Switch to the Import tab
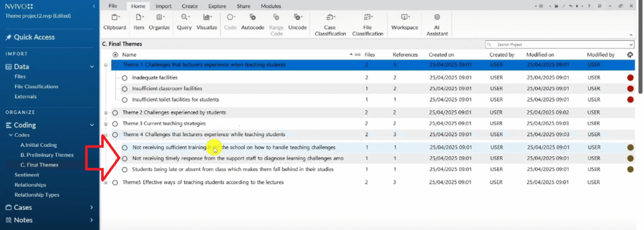Screen dimensions: 644x230 coord(164,6)
